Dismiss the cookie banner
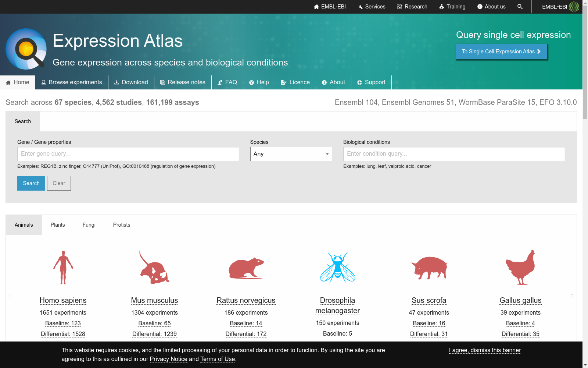588x368 pixels. pos(485,350)
